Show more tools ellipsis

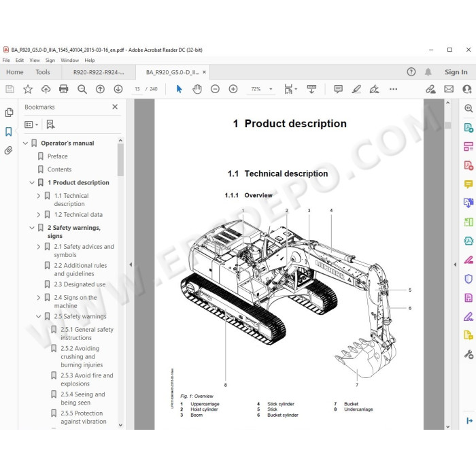click(x=393, y=89)
